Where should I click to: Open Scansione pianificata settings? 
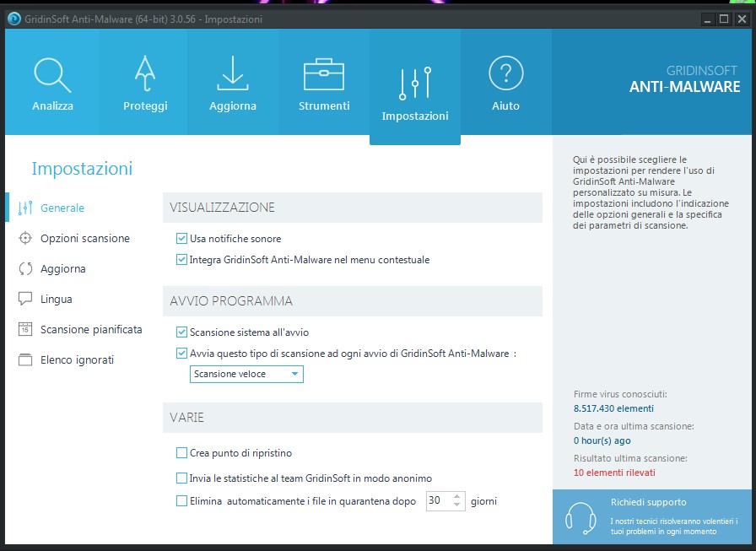(91, 329)
